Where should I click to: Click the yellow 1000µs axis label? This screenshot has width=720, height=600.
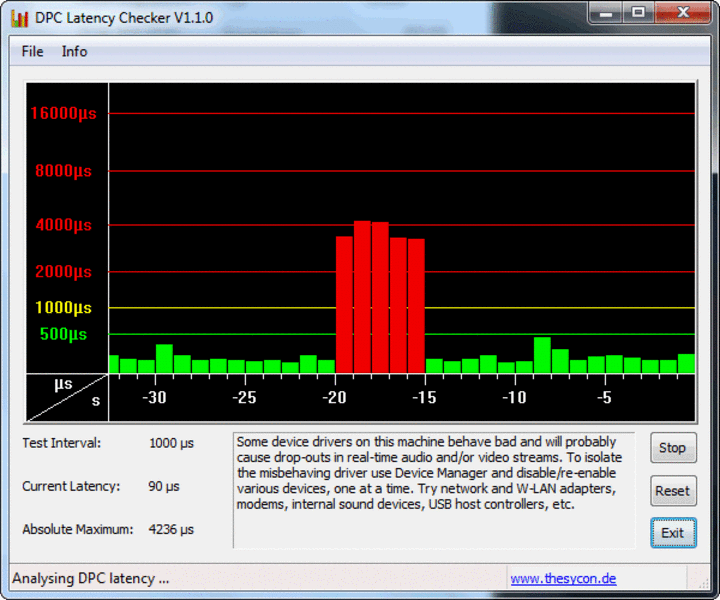[63, 307]
